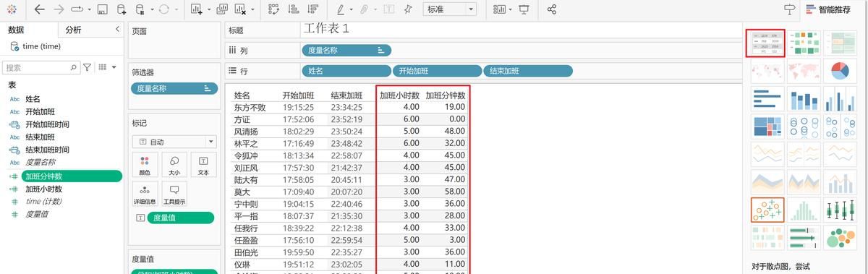Image resolution: width=868 pixels, height=274 pixels.
Task: Choose the horizontal bar chart thumbnail
Action: pyautogui.click(x=767, y=99)
